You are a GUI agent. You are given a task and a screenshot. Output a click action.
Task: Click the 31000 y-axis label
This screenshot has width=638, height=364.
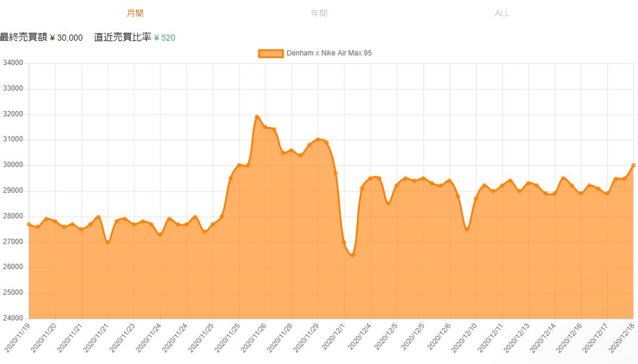13,139
